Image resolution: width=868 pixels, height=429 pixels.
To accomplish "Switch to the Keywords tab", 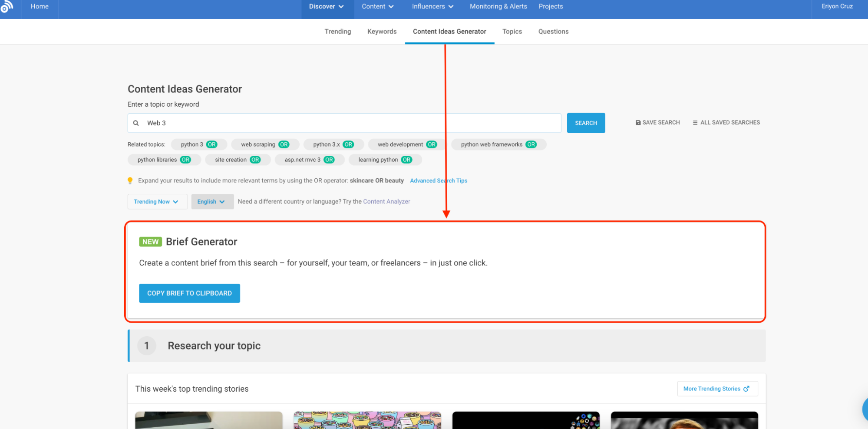I will (x=382, y=32).
